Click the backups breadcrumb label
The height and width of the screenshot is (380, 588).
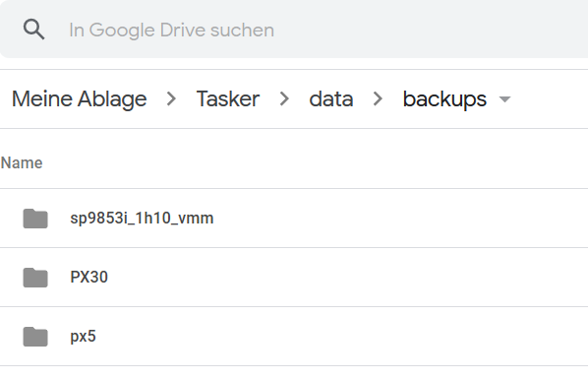(x=444, y=99)
